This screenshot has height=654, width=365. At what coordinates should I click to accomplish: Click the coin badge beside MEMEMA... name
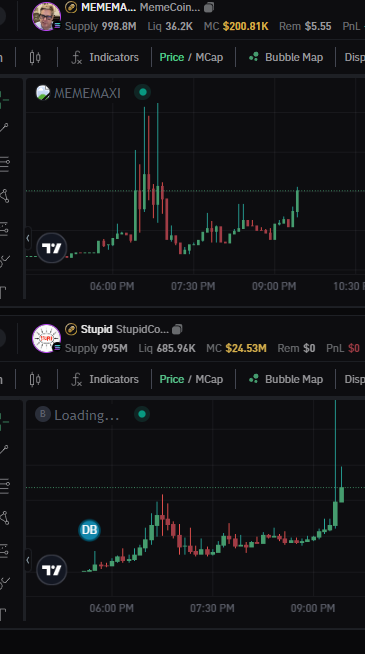(x=71, y=7)
